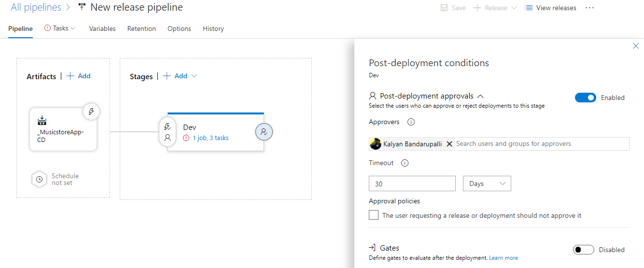Open pre-deployment conditions on the Dev stage
Screen dimensions: 644x268
click(168, 132)
